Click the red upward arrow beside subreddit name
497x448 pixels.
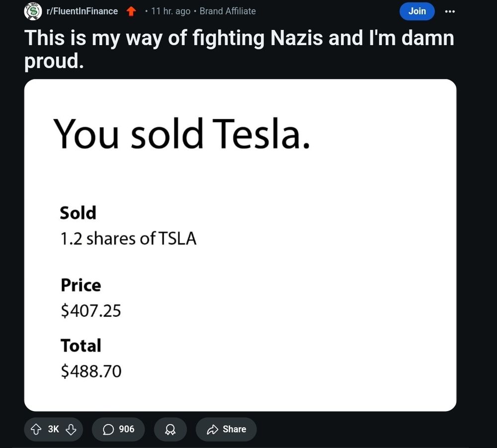[x=131, y=11]
